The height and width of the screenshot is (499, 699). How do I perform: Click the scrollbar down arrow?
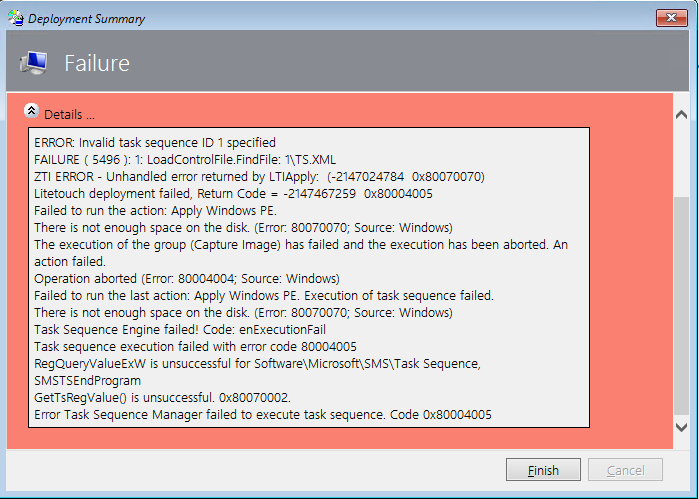tap(682, 426)
